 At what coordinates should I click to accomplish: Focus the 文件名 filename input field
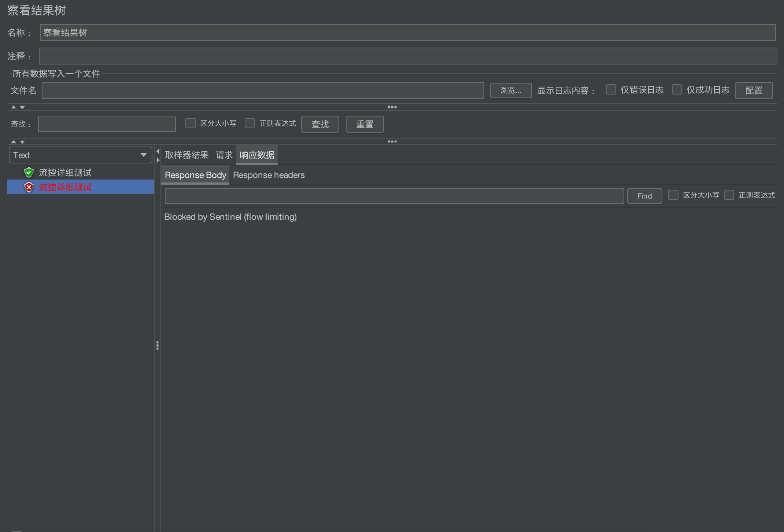tap(262, 90)
